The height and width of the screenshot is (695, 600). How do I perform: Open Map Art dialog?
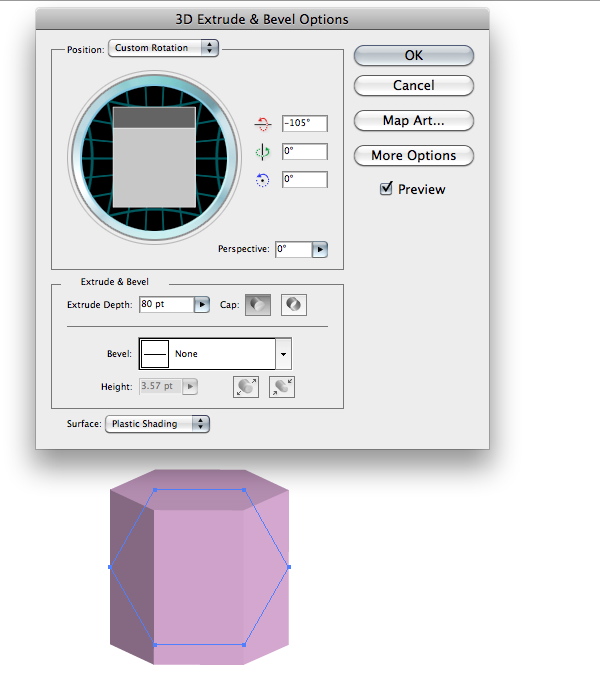pos(414,121)
